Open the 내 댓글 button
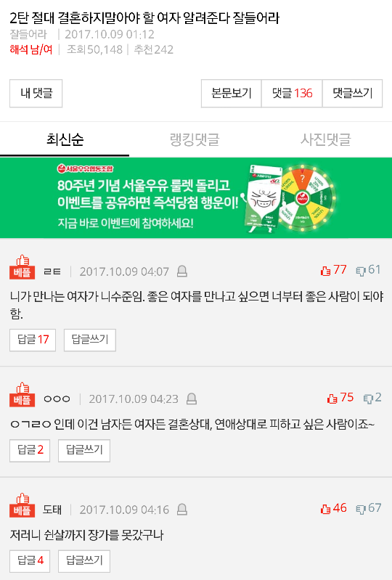The width and height of the screenshot is (392, 580). click(x=36, y=93)
